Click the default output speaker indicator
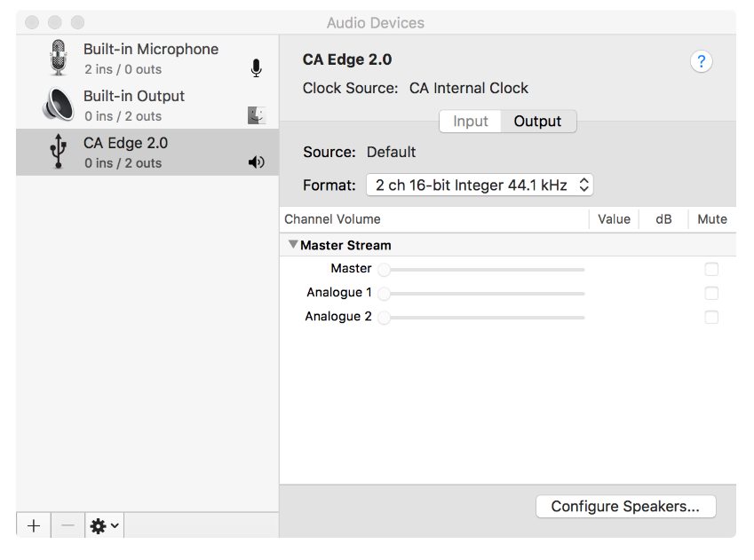Viewport: 754px width, 560px height. point(257,162)
